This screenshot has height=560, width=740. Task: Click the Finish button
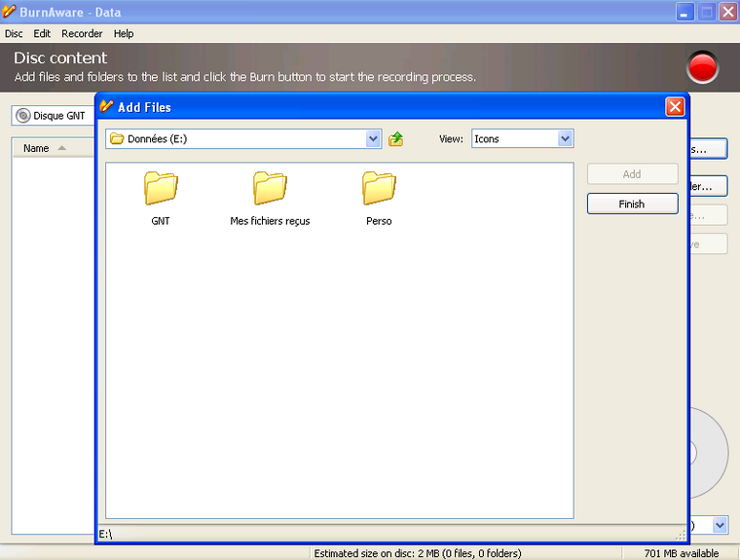632,204
